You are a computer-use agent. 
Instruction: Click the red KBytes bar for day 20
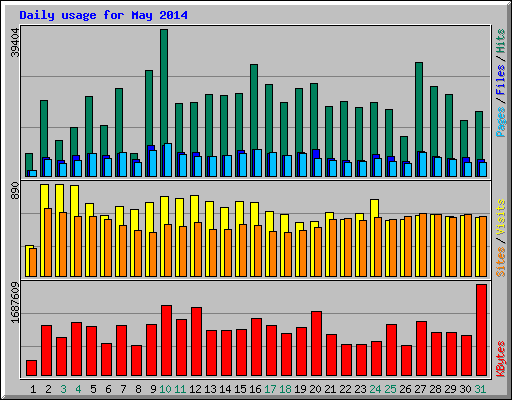tap(316, 343)
